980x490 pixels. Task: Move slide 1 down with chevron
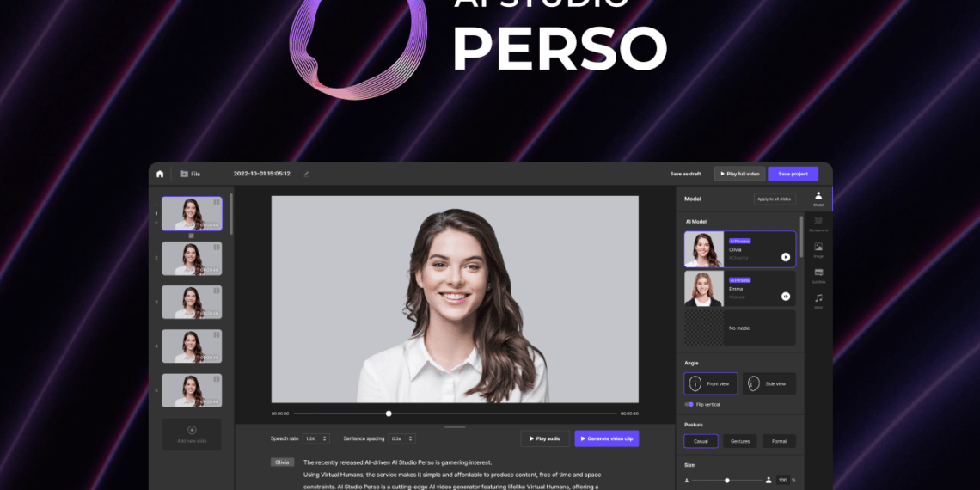[x=156, y=223]
